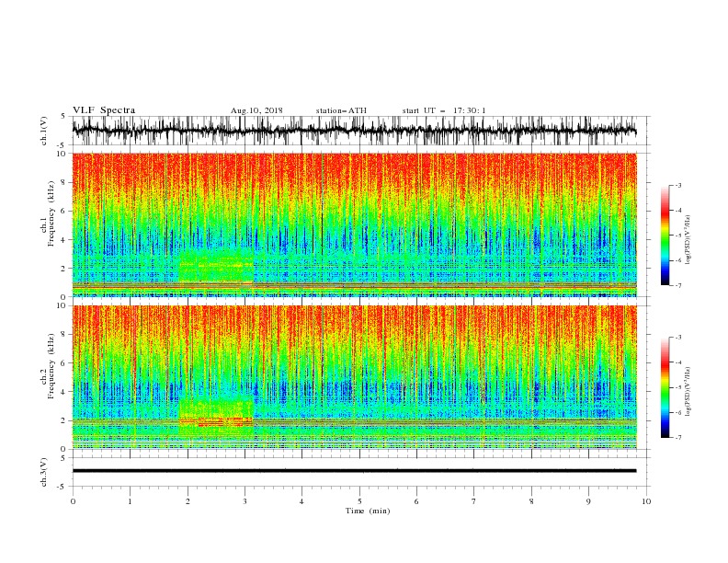This screenshot has width=728, height=563.
Task: Click the "5" tick on ch.1(V) axis
Action: pos(63,117)
